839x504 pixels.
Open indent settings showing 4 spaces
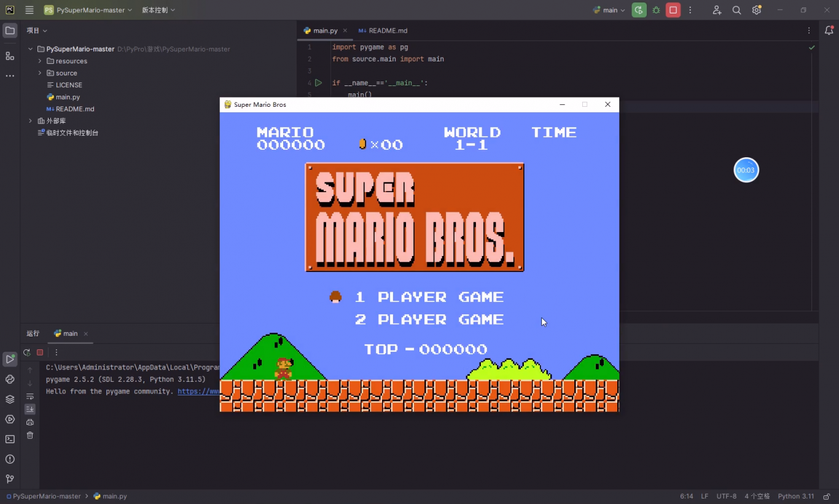click(757, 496)
